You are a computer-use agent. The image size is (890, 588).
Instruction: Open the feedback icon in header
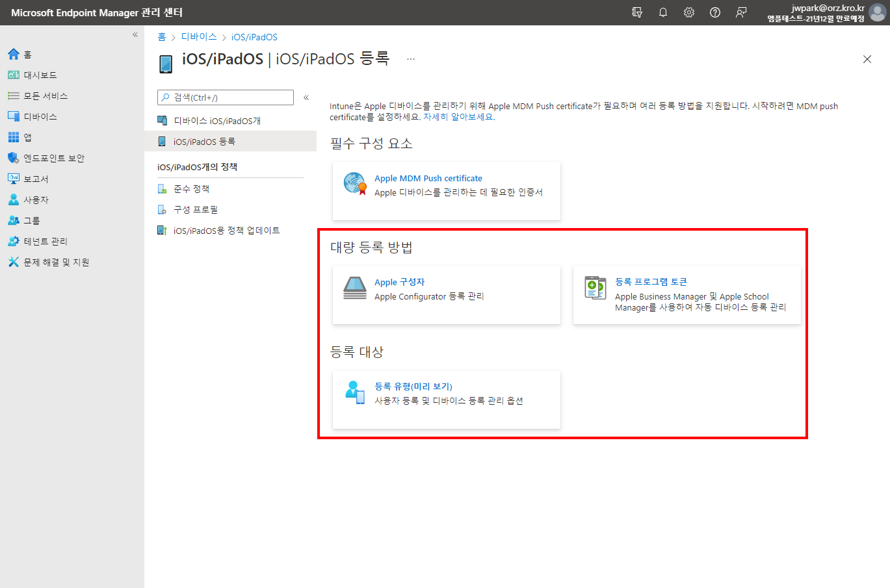(741, 12)
